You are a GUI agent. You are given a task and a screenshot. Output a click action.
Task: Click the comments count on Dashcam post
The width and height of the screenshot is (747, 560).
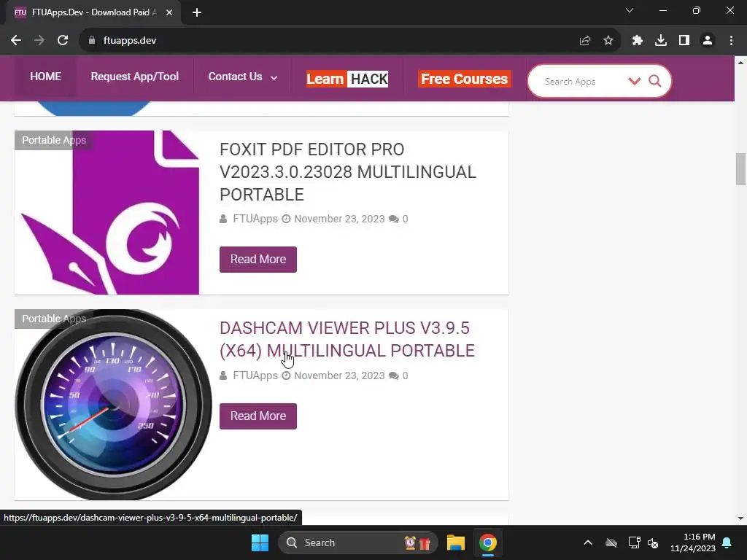pos(399,376)
